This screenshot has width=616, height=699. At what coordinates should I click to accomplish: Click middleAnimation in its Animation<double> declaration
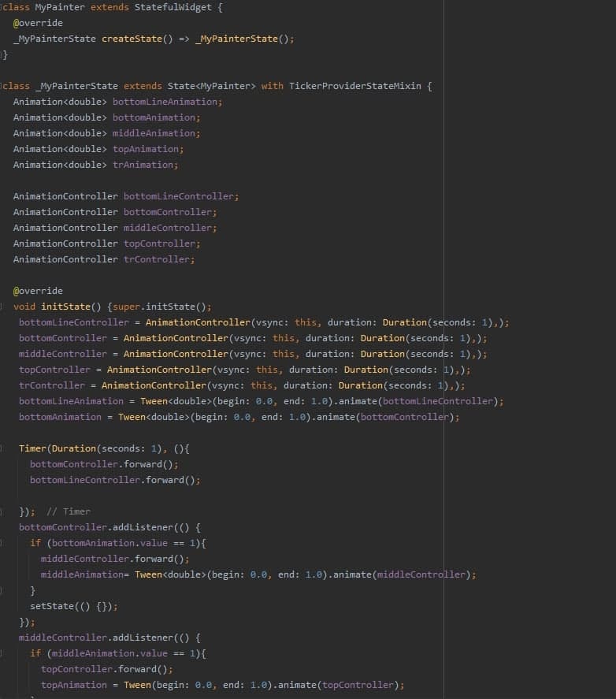pyautogui.click(x=154, y=133)
